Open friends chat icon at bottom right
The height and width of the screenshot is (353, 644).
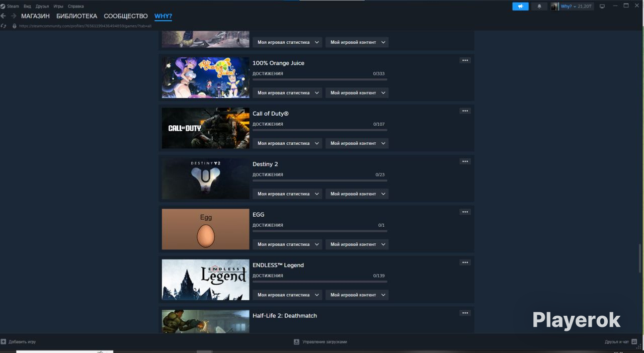coord(634,341)
